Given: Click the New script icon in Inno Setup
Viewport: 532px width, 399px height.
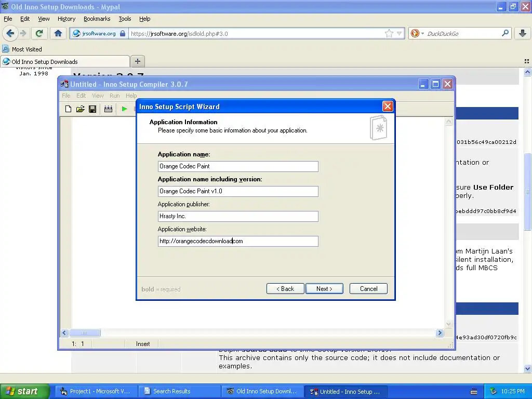Looking at the screenshot, I should (68, 109).
